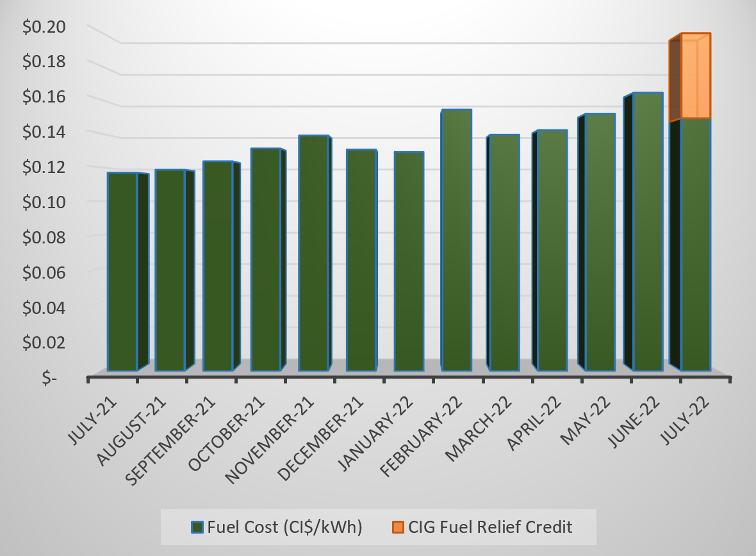This screenshot has width=756, height=556.
Task: Select the March-22 bar
Action: coord(504,253)
